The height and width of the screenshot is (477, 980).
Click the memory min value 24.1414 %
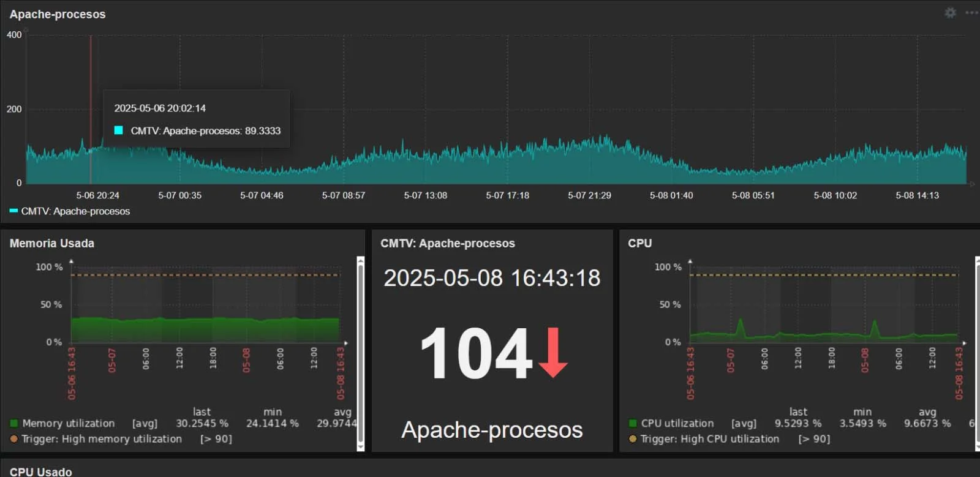tap(273, 423)
